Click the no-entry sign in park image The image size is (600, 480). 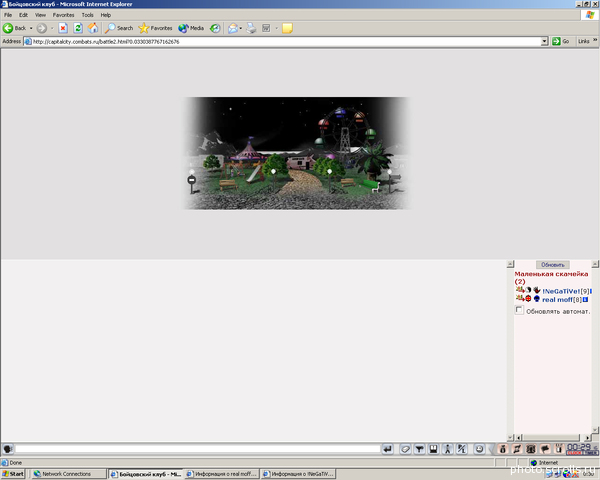(192, 180)
